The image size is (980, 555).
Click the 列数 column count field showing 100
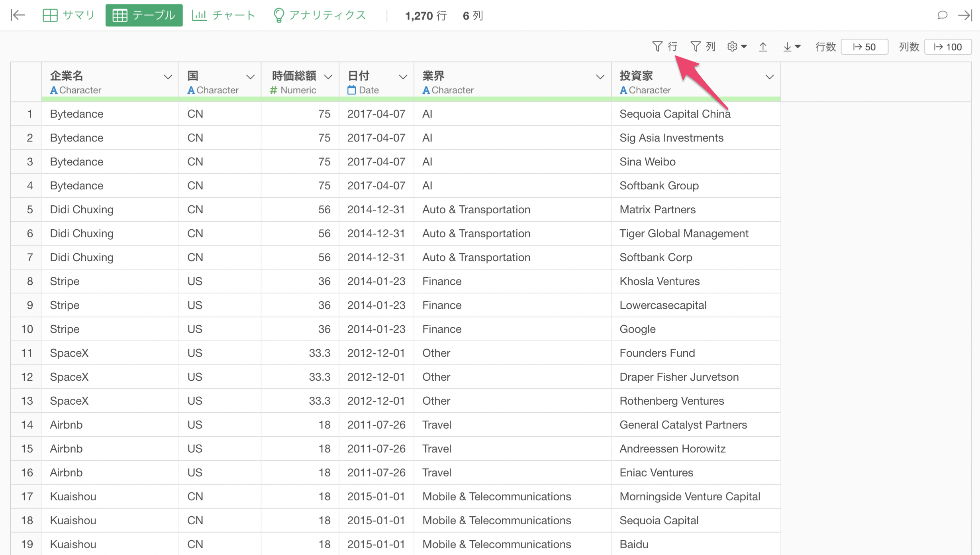pyautogui.click(x=948, y=47)
